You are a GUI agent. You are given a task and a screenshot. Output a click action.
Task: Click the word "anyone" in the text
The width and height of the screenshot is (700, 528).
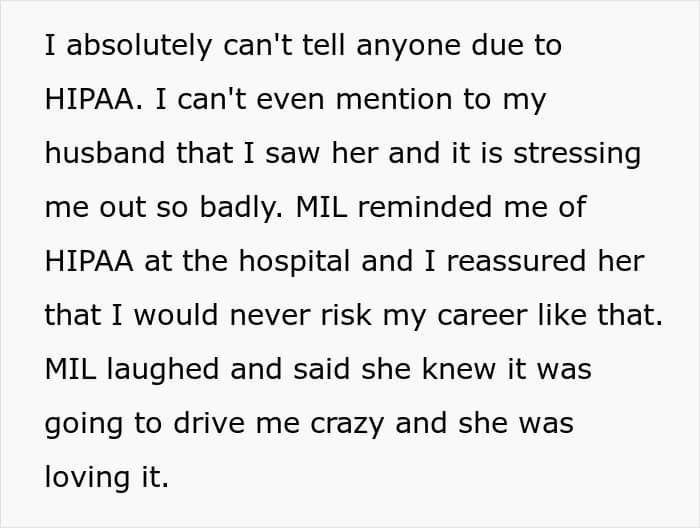401,45
